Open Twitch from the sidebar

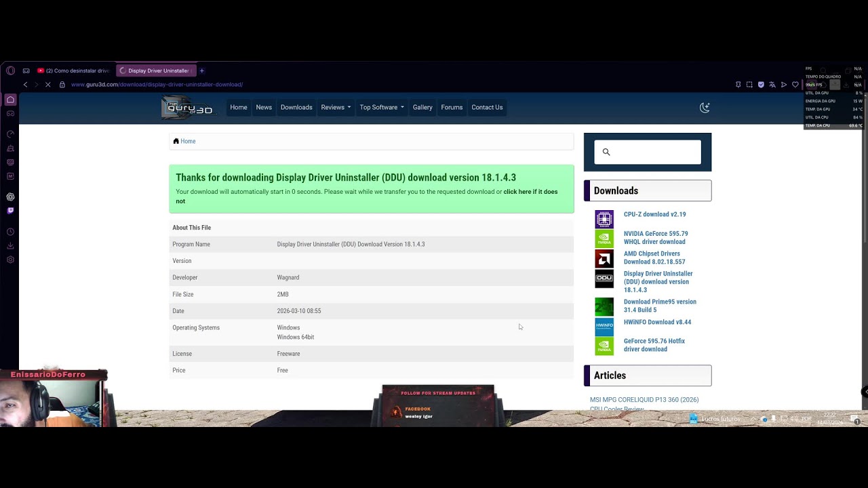point(10,211)
